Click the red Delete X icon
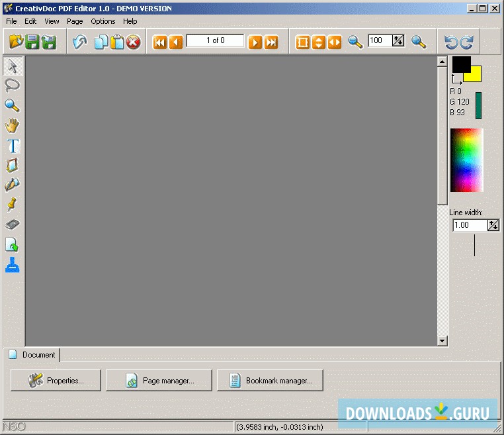The height and width of the screenshot is (435, 504). pyautogui.click(x=134, y=42)
